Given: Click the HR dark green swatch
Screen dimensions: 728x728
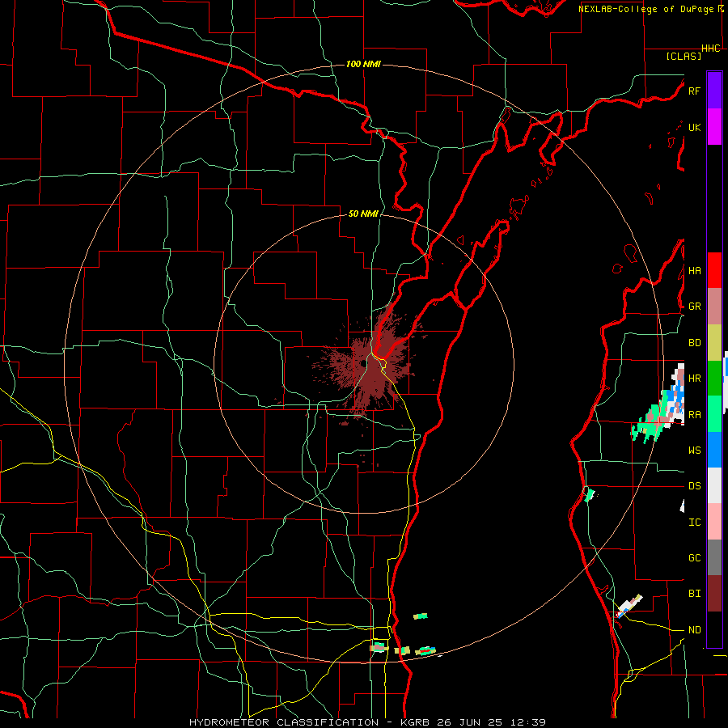Looking at the screenshot, I should 714,379.
